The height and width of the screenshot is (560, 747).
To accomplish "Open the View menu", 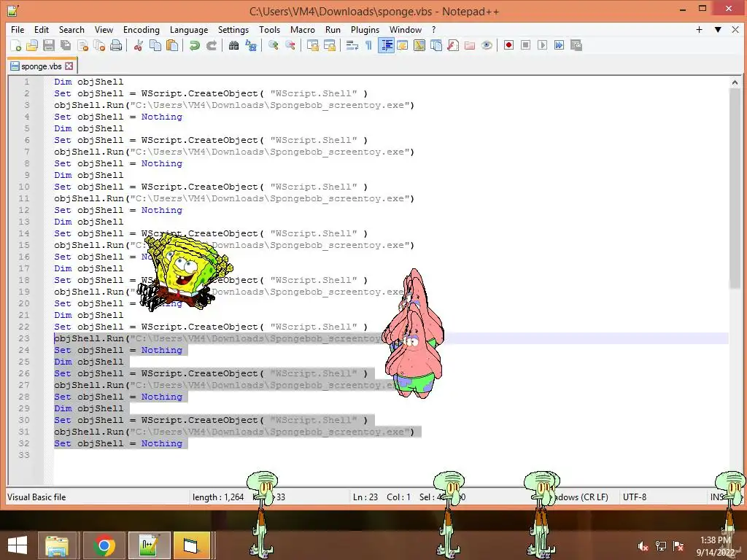I will tap(104, 29).
